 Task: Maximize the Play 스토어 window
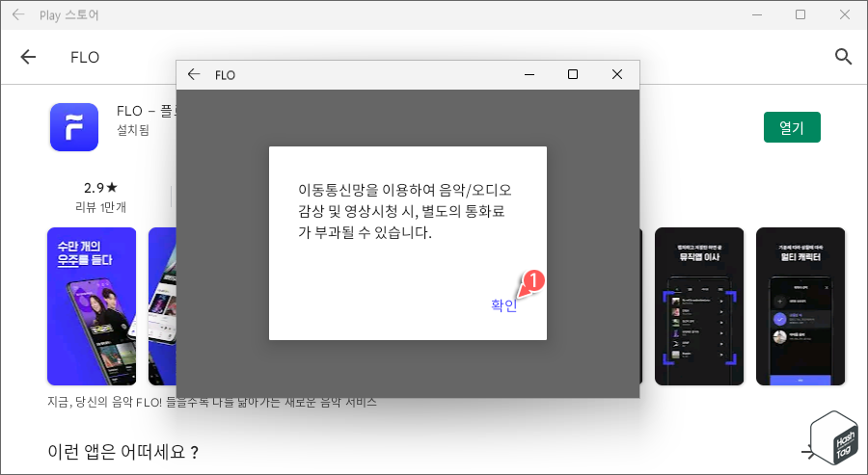click(x=800, y=14)
